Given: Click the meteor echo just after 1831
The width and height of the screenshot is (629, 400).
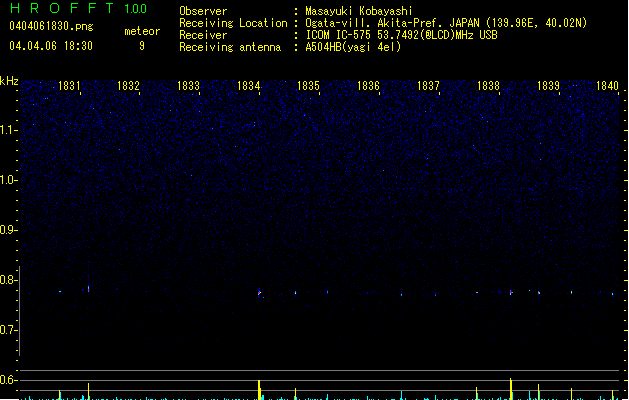Looking at the screenshot, I should click(89, 288).
